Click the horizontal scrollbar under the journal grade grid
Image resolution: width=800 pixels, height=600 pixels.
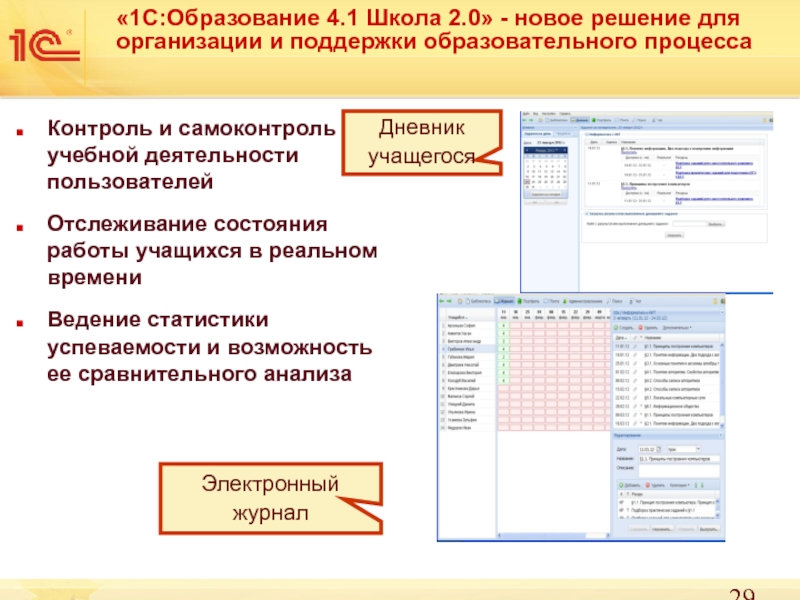click(x=553, y=536)
